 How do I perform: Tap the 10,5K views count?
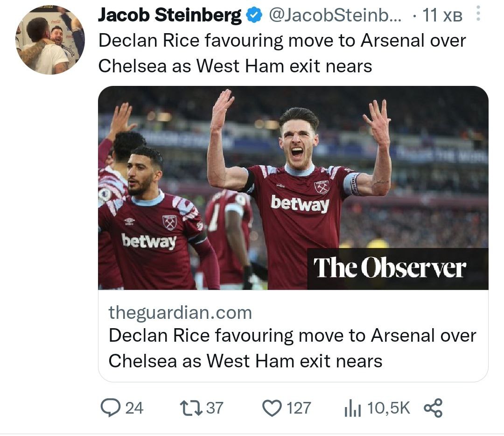pyautogui.click(x=389, y=408)
